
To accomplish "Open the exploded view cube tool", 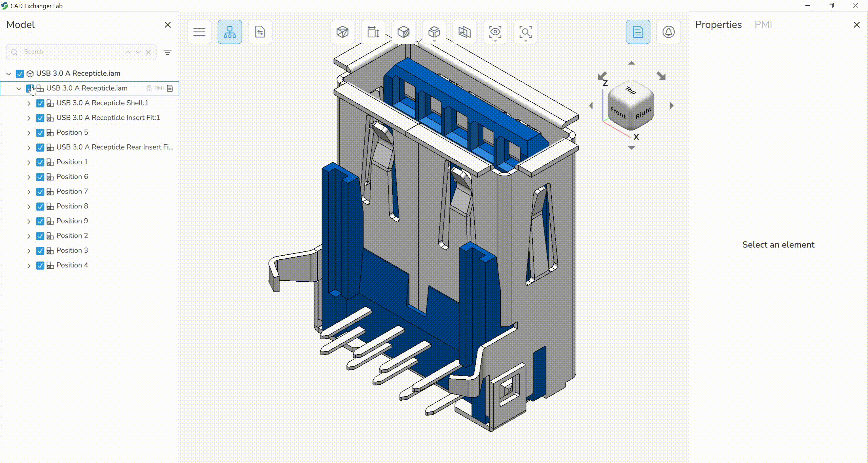I will pos(434,32).
